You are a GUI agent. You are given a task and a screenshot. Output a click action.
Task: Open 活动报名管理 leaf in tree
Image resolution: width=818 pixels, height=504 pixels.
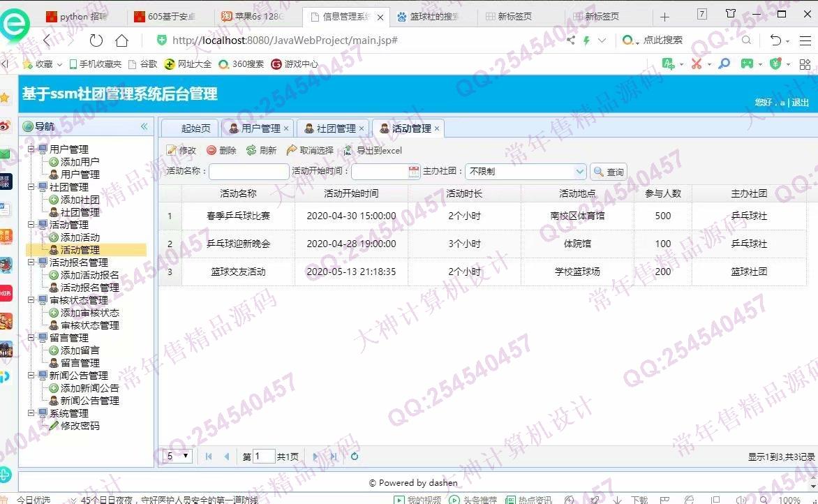point(89,288)
